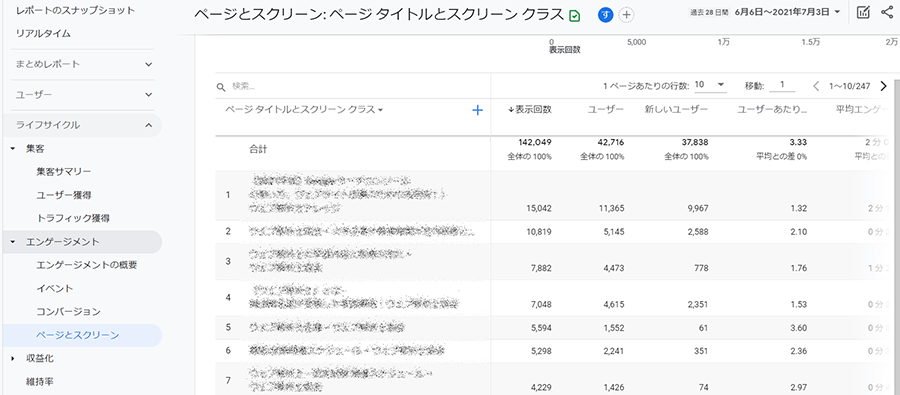This screenshot has height=395, width=900.
Task: Open コンバージョン report
Action: [68, 312]
